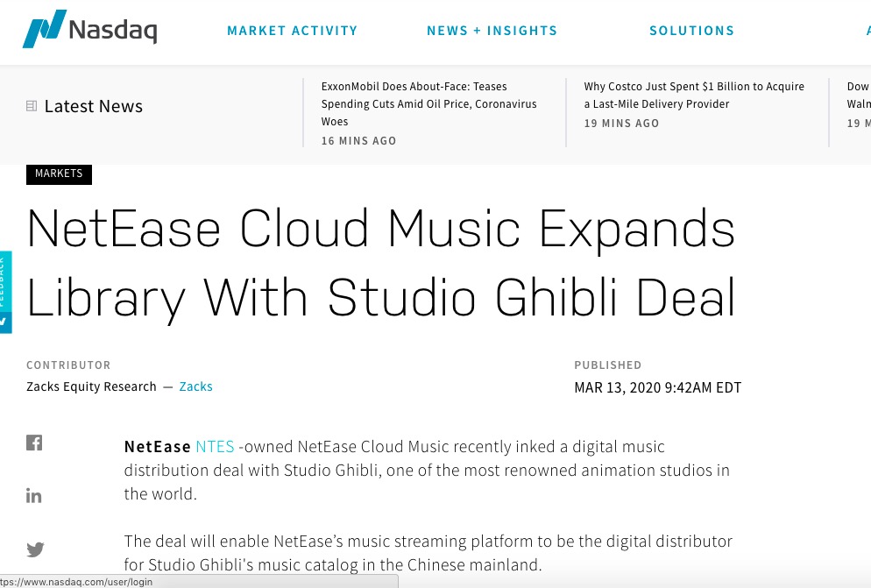Click the '16 MINS AGO' timestamp
The height and width of the screenshot is (588, 871).
pyautogui.click(x=359, y=140)
